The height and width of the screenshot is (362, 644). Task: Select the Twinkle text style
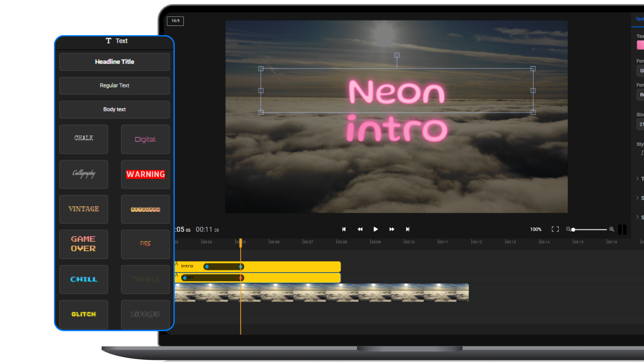145,279
